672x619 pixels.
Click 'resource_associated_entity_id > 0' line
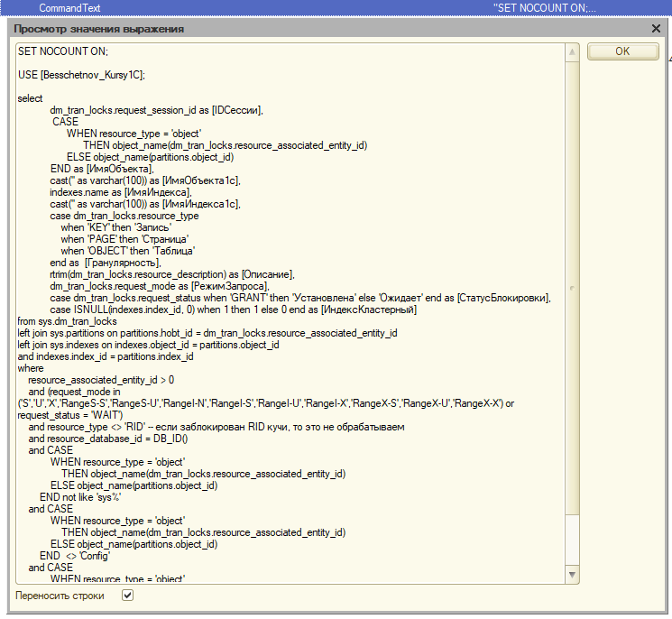[x=101, y=380]
